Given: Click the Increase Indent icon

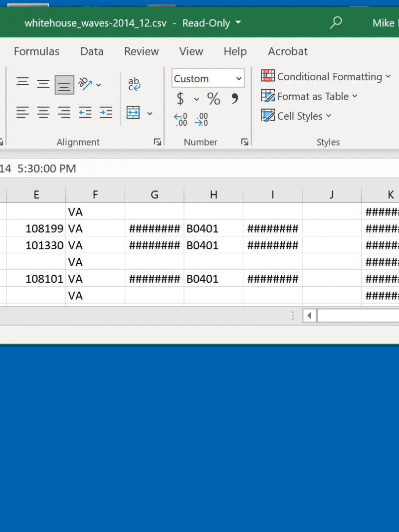Looking at the screenshot, I should (x=106, y=113).
